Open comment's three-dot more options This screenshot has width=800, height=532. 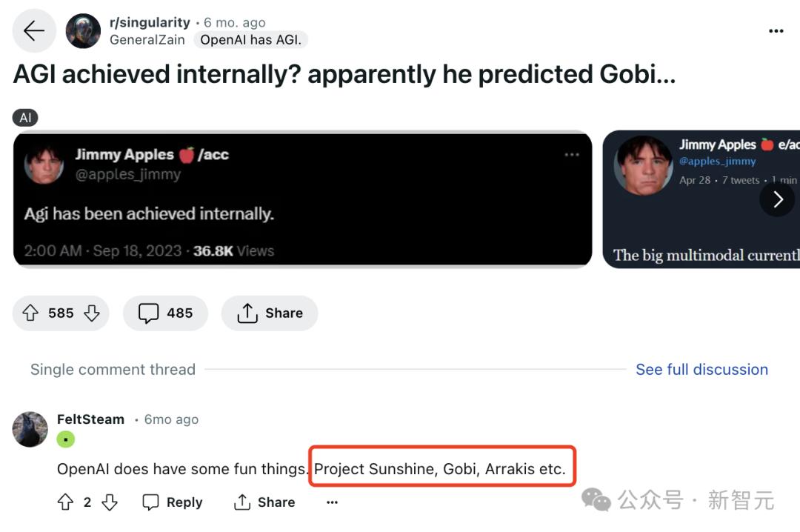(332, 502)
